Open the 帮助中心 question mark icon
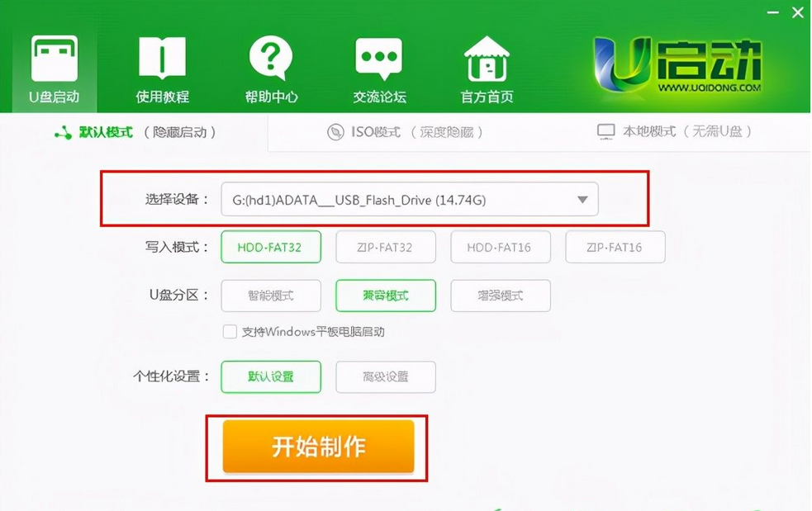Image resolution: width=812 pixels, height=511 pixels. point(270,58)
